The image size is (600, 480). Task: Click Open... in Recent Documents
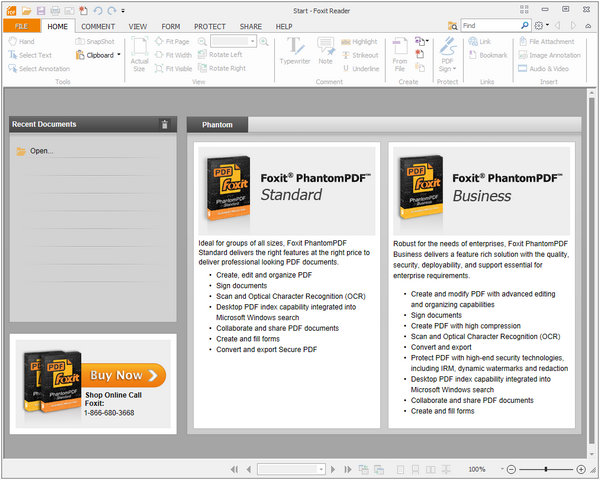pyautogui.click(x=41, y=151)
